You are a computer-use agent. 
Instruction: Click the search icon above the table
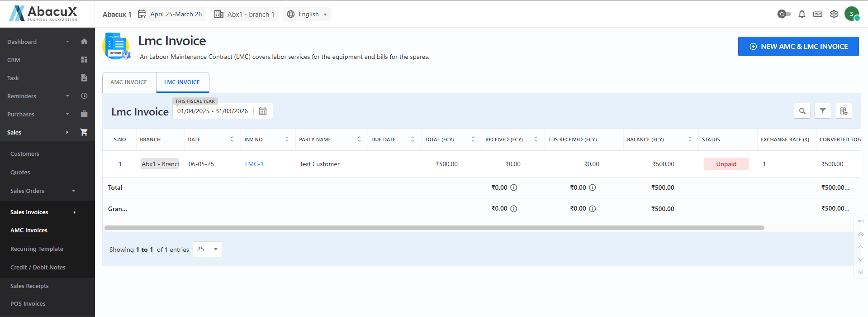802,111
